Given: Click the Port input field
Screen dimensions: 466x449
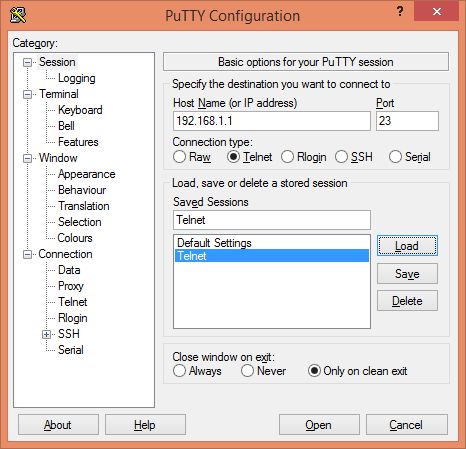Looking at the screenshot, I should pyautogui.click(x=407, y=121).
